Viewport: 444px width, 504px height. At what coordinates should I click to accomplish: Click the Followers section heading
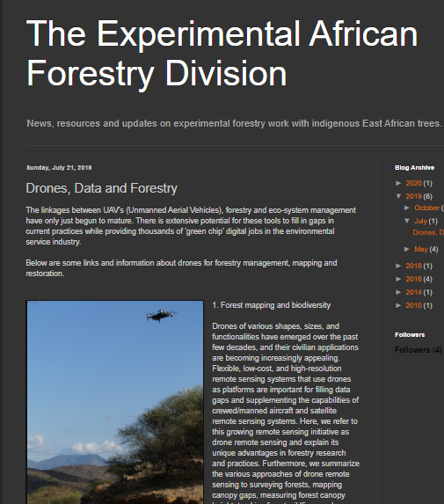coord(410,334)
